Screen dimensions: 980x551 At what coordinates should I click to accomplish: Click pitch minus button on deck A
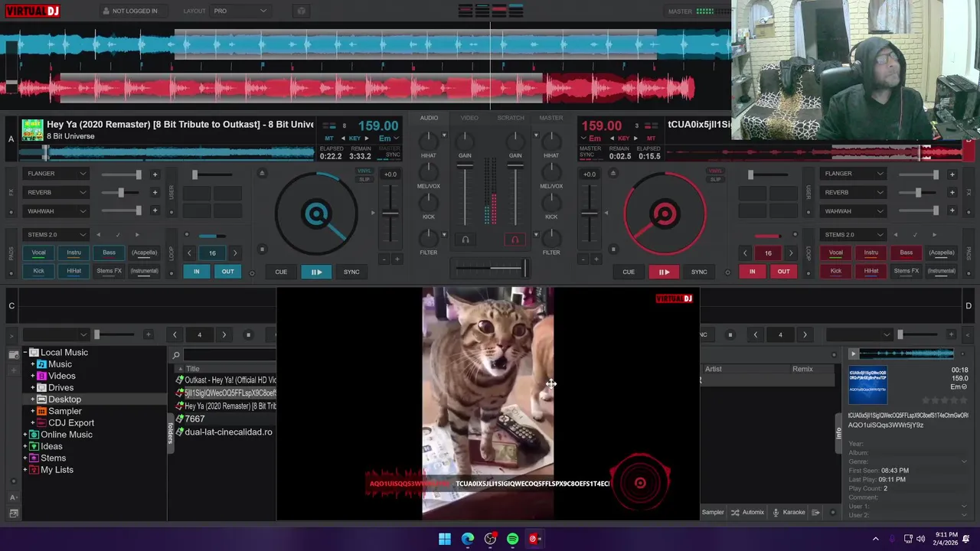pos(384,259)
